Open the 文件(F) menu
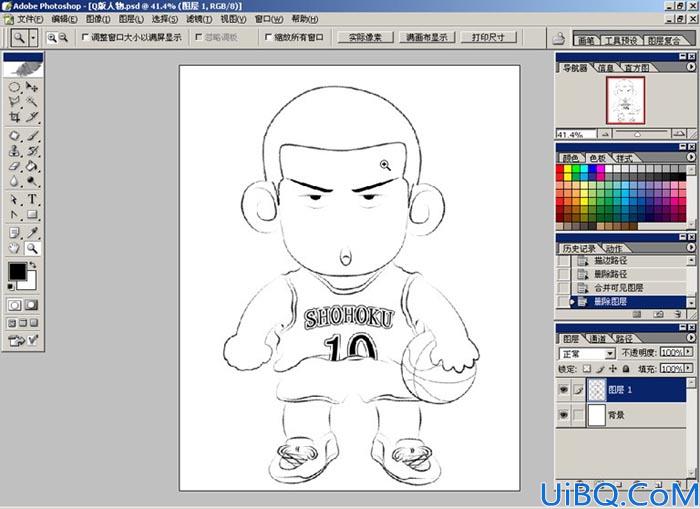Screen dimensions: 700x509 tap(28, 19)
